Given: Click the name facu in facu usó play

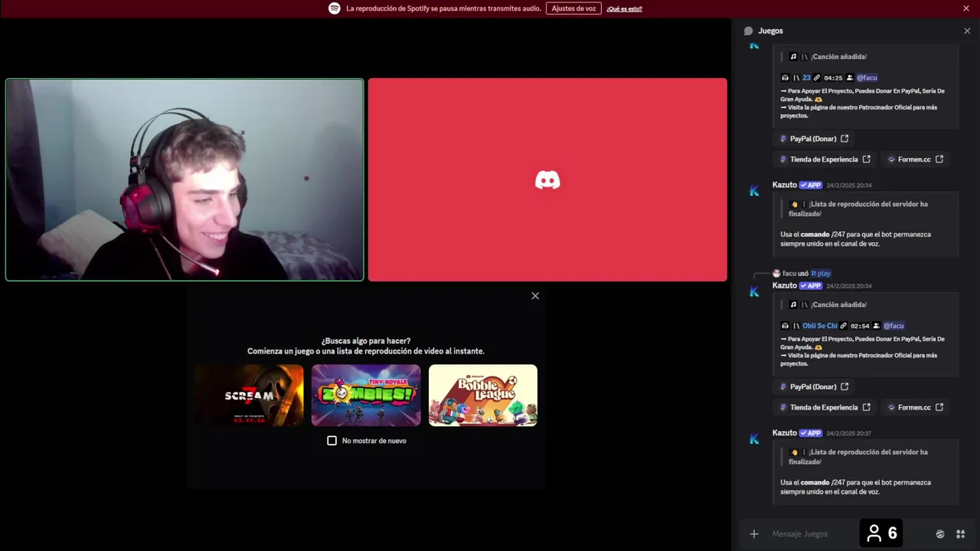Looking at the screenshot, I should coord(789,273).
